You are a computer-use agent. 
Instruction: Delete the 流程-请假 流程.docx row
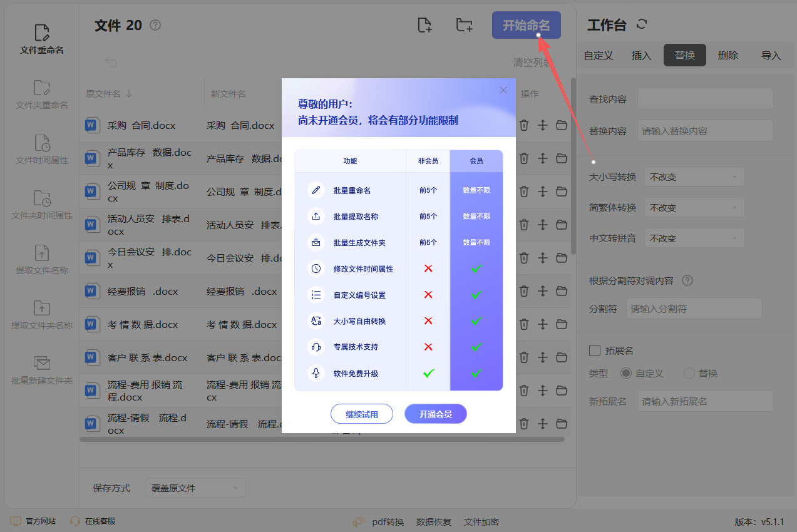click(x=524, y=424)
